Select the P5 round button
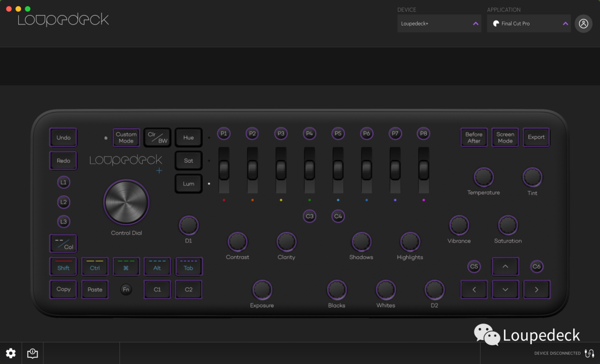 click(338, 133)
